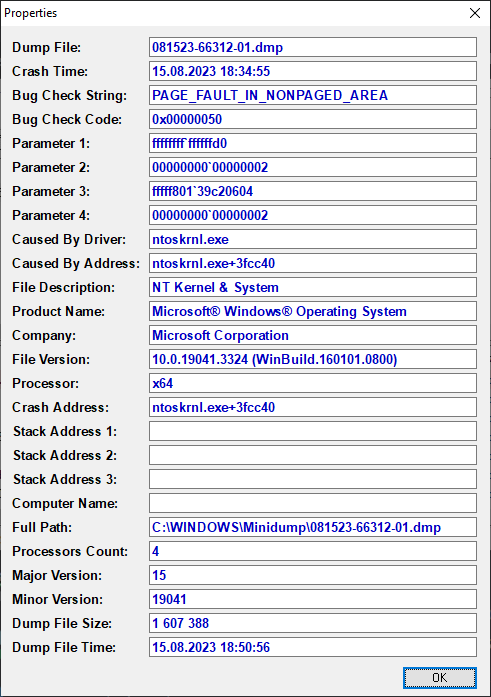This screenshot has width=491, height=697.
Task: Select the Dump File text field
Action: coord(313,47)
